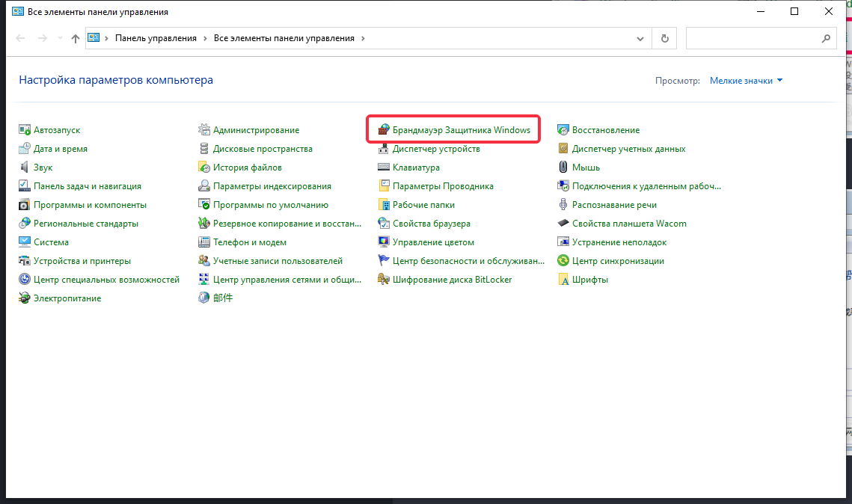Screen dimensions: 852x504
Task: Expand chevron after Панель управления breadcrumb
Action: 206,38
